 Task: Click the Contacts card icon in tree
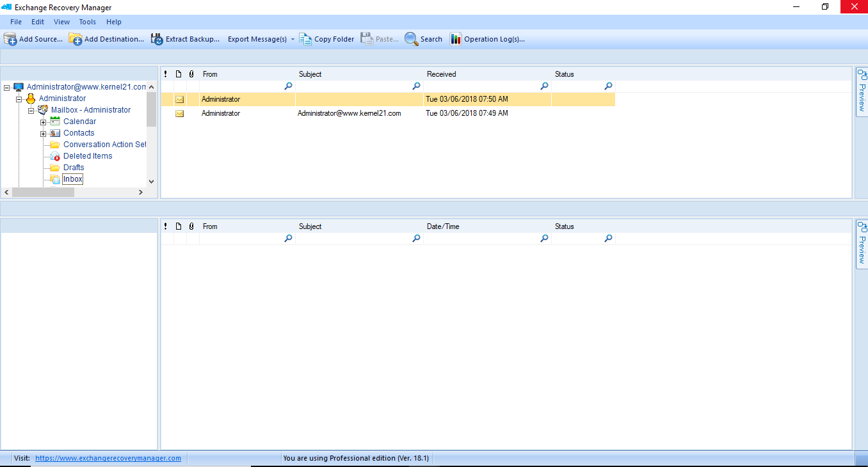55,133
